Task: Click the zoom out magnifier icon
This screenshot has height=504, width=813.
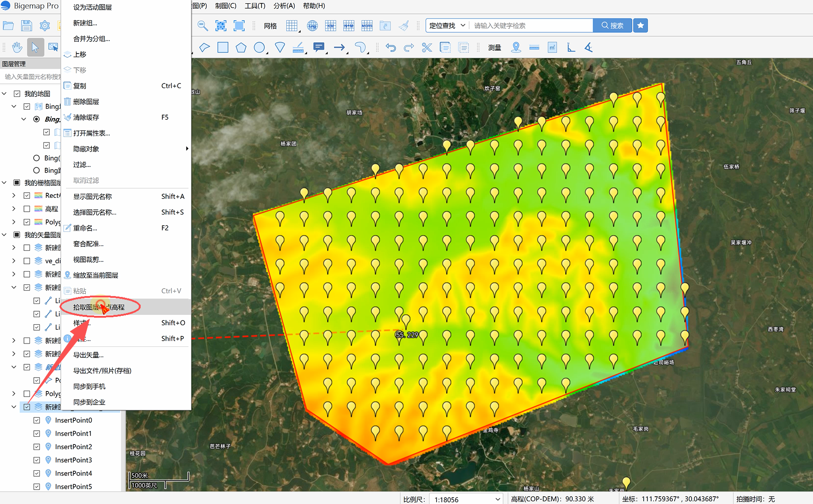Action: click(x=202, y=26)
